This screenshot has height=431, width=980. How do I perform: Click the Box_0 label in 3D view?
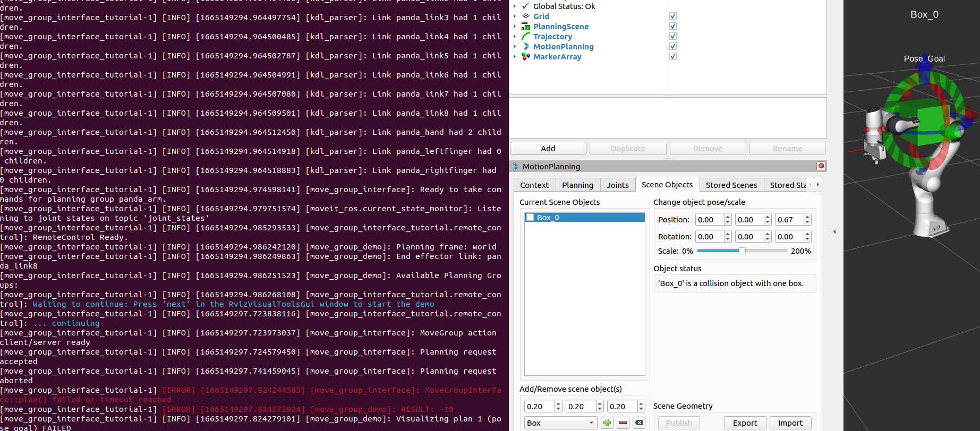(x=924, y=15)
